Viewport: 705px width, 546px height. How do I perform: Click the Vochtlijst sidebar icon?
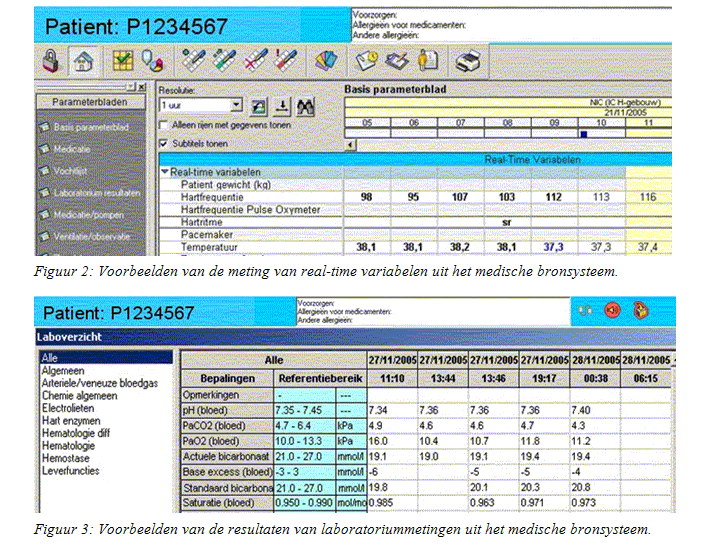click(x=44, y=171)
